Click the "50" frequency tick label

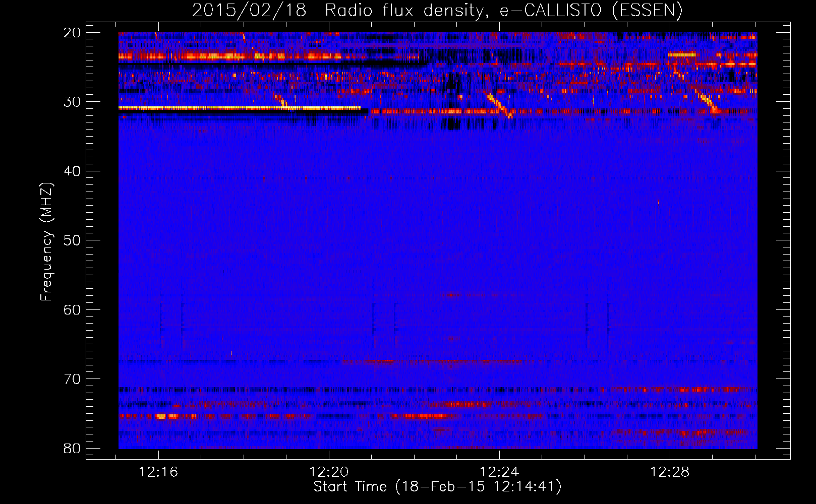[72, 240]
